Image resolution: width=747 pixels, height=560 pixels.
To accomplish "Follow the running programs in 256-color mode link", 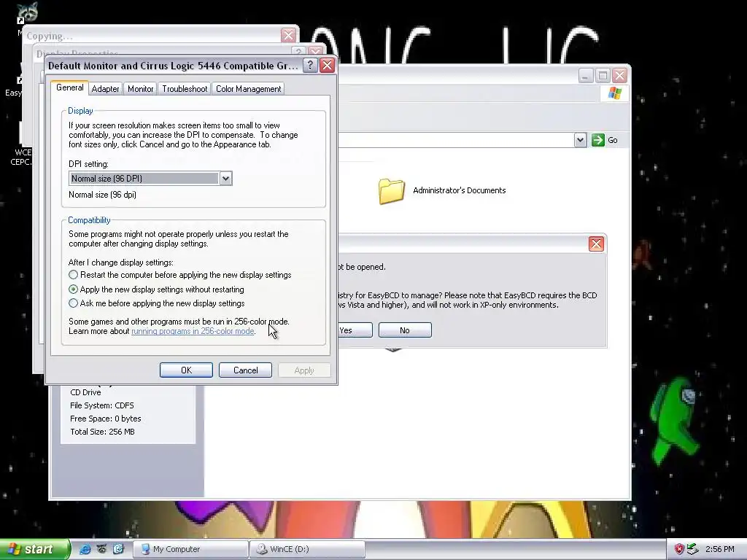I will coord(193,331).
